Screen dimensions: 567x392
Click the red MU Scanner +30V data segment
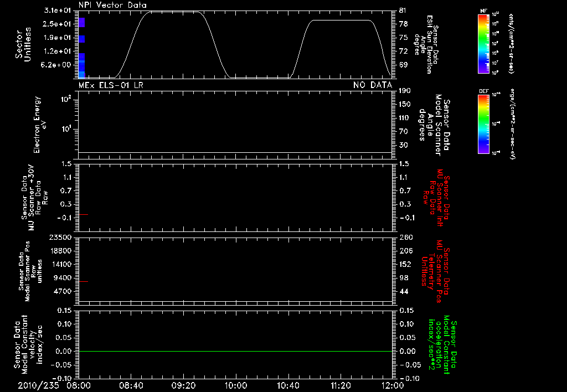(83, 215)
